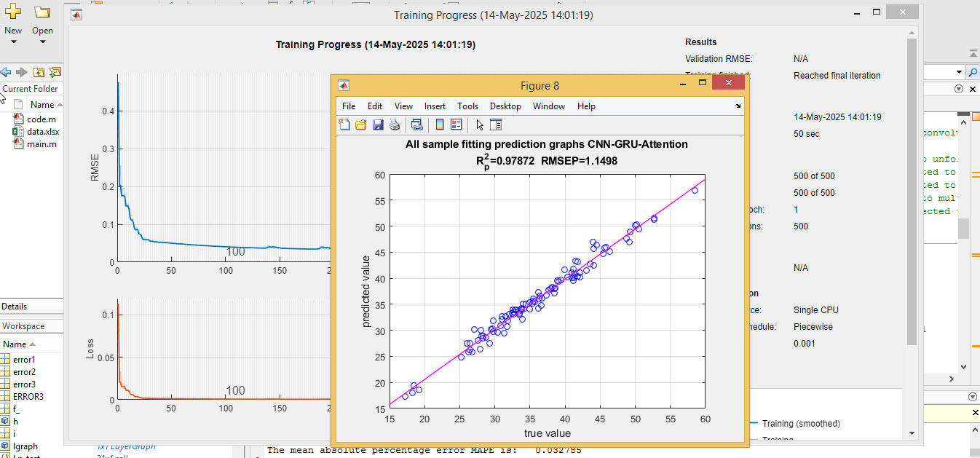This screenshot has height=458, width=980.
Task: Open Desktop menu in Figure 8
Action: click(506, 106)
